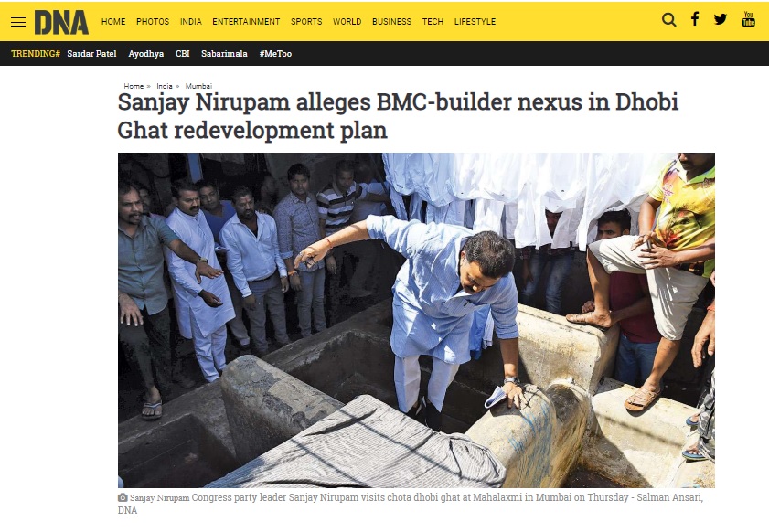Viewport: 769px width, 532px height.
Task: Open the BUSINESS section
Action: (x=392, y=22)
